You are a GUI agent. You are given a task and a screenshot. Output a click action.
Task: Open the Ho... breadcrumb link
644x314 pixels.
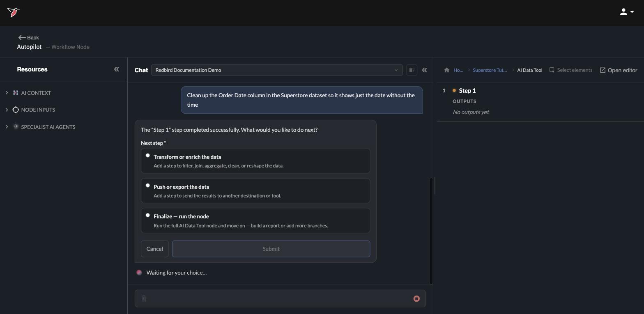(x=458, y=70)
